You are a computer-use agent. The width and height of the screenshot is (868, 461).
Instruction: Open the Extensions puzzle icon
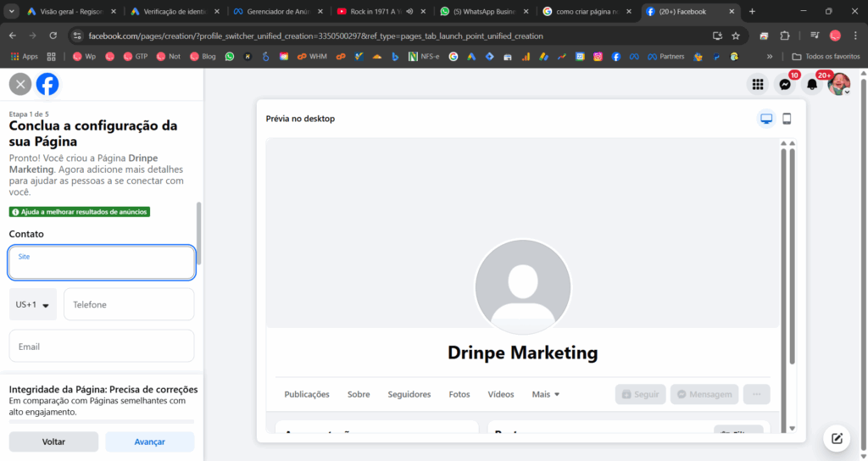click(x=784, y=36)
